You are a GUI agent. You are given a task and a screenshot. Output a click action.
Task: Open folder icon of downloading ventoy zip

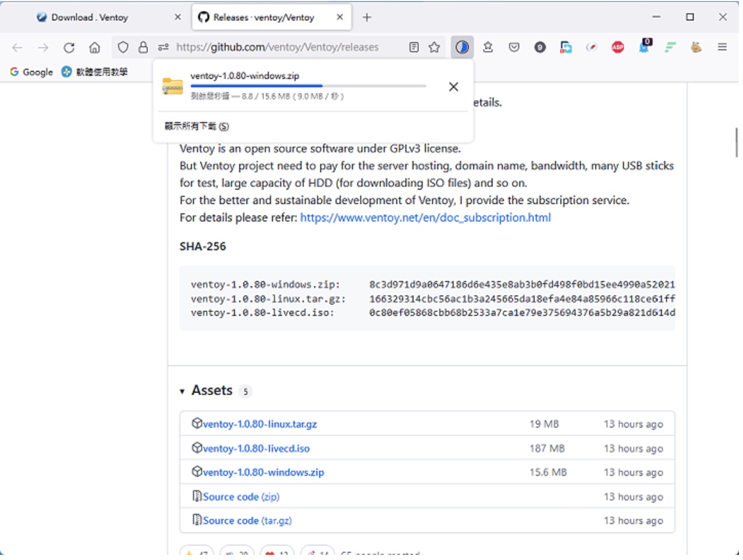(x=173, y=86)
